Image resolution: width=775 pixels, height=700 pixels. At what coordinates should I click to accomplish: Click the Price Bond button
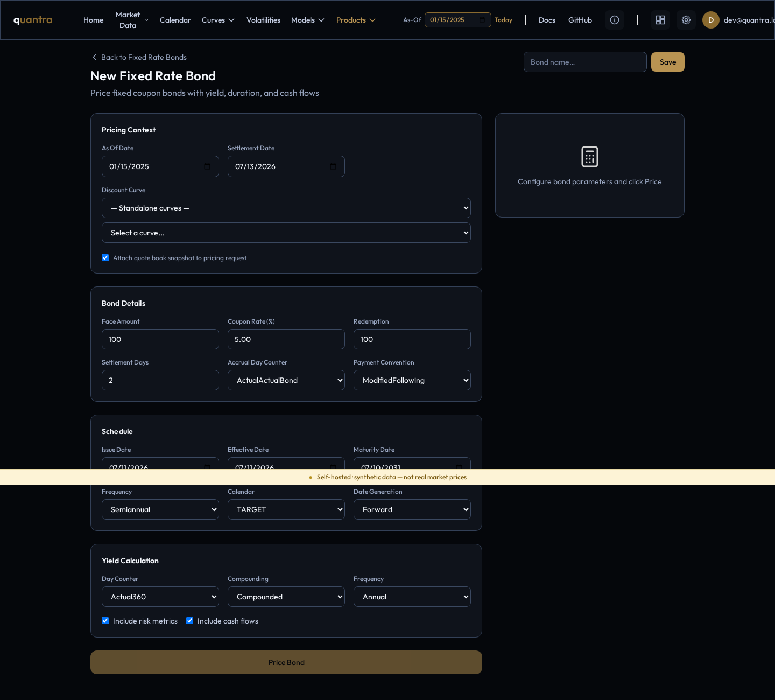(286, 662)
